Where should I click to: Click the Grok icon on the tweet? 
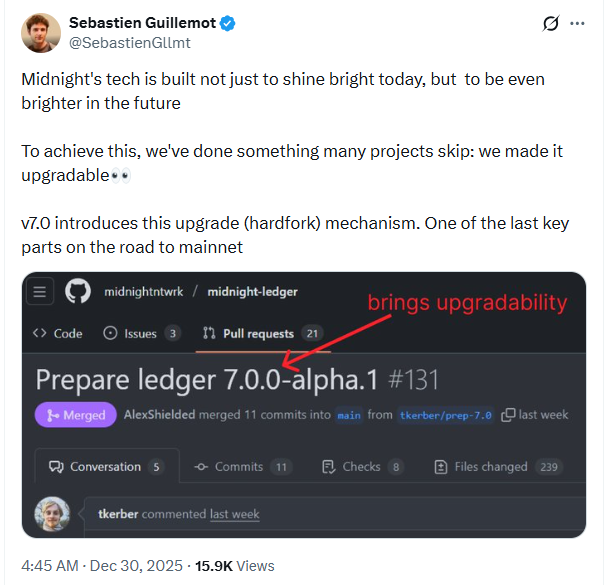[548, 24]
